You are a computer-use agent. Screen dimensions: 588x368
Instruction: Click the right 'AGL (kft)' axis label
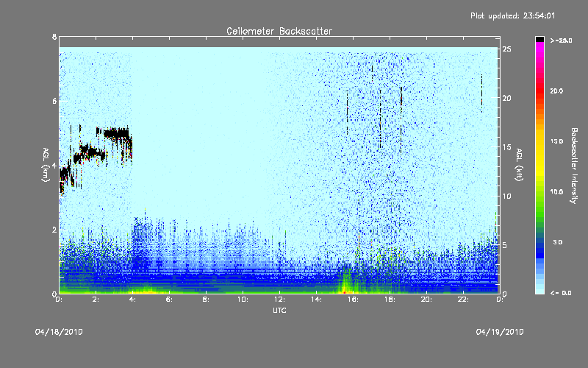(x=519, y=165)
